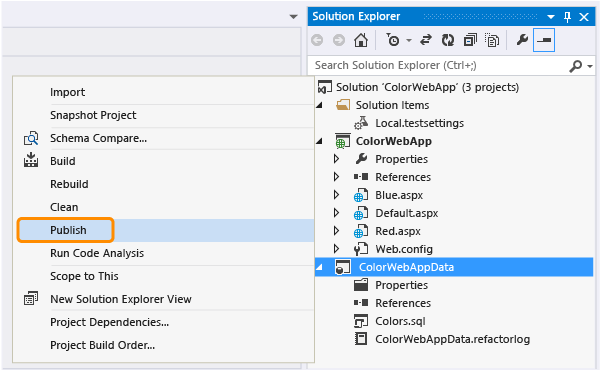Select the ColorWebApp project icon
The height and width of the screenshot is (370, 600).
click(x=342, y=141)
